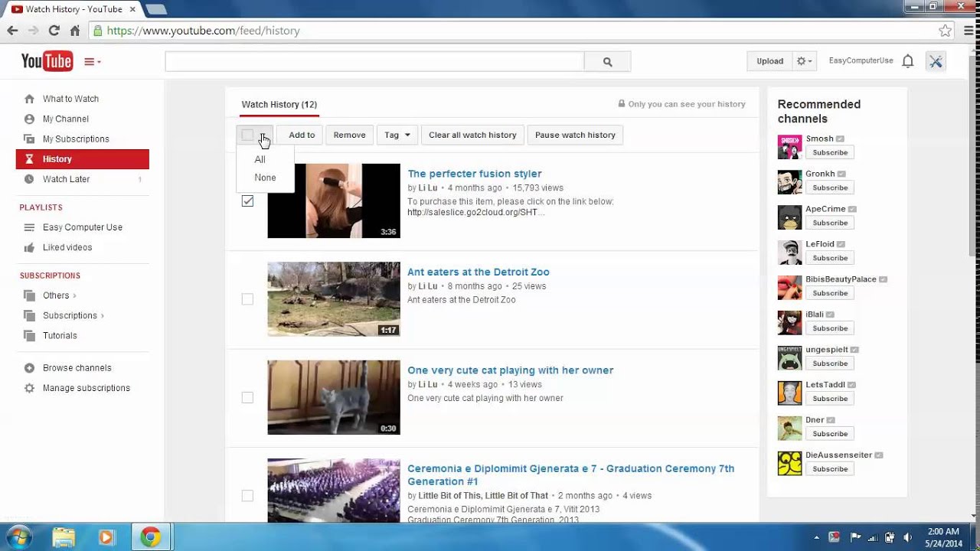Open One very cute cat video link
This screenshot has height=551, width=980.
tap(510, 370)
